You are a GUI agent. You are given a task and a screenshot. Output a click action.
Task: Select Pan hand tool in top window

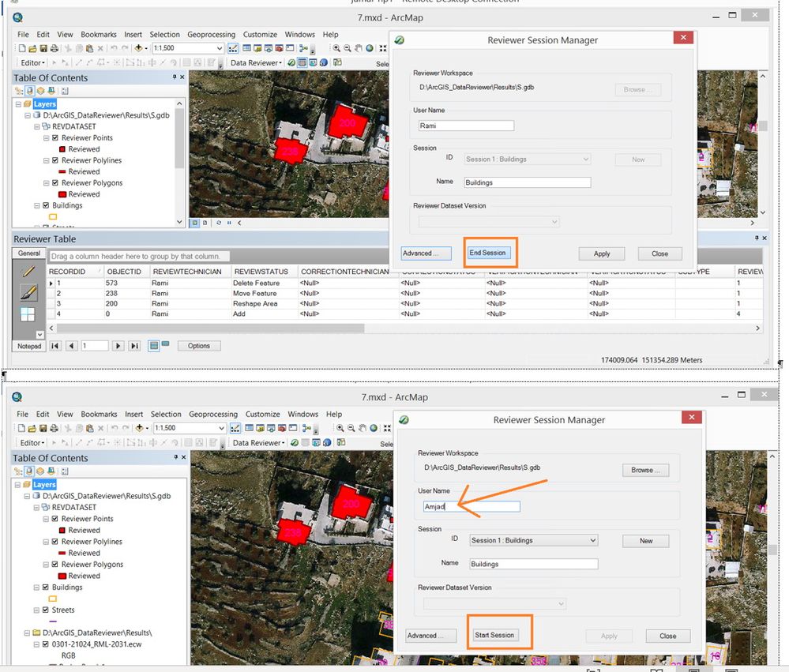click(359, 48)
